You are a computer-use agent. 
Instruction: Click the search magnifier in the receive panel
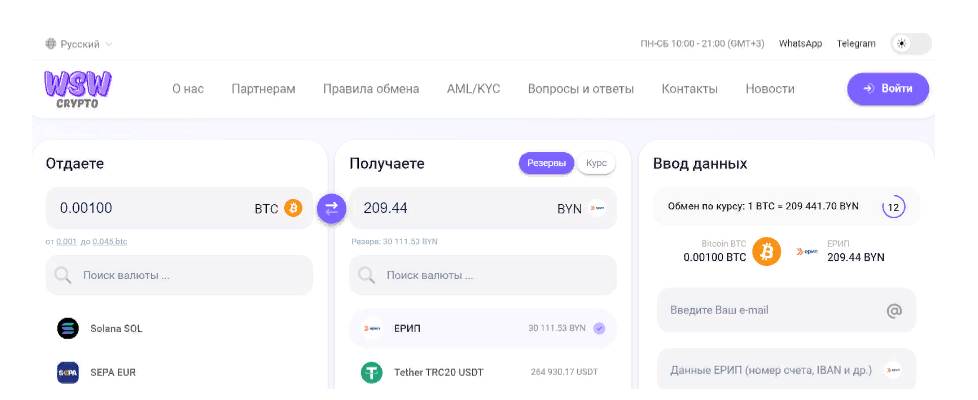coord(366,275)
